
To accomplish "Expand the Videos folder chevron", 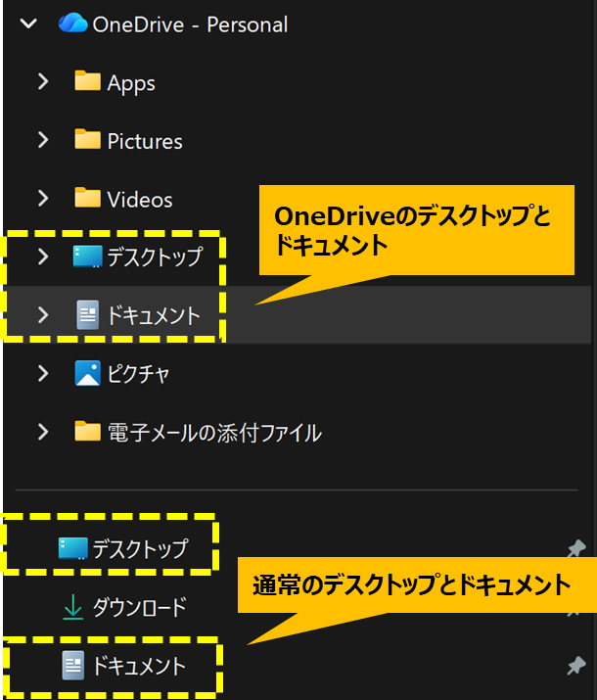I will pos(43,199).
